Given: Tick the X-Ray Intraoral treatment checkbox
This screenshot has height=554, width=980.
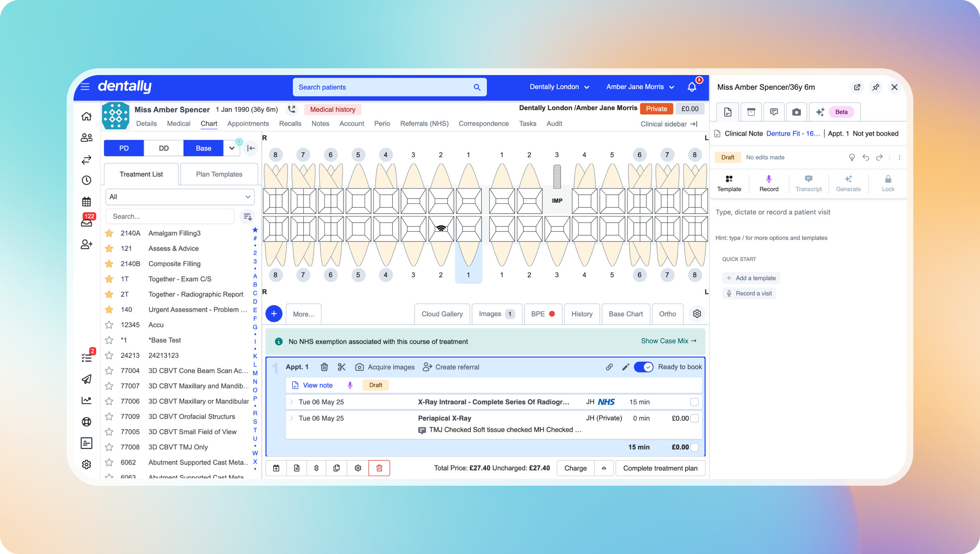Looking at the screenshot, I should (694, 402).
